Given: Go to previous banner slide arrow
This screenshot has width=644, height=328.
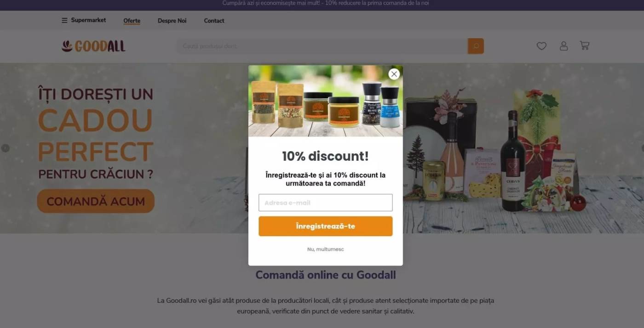Looking at the screenshot, I should (x=5, y=148).
